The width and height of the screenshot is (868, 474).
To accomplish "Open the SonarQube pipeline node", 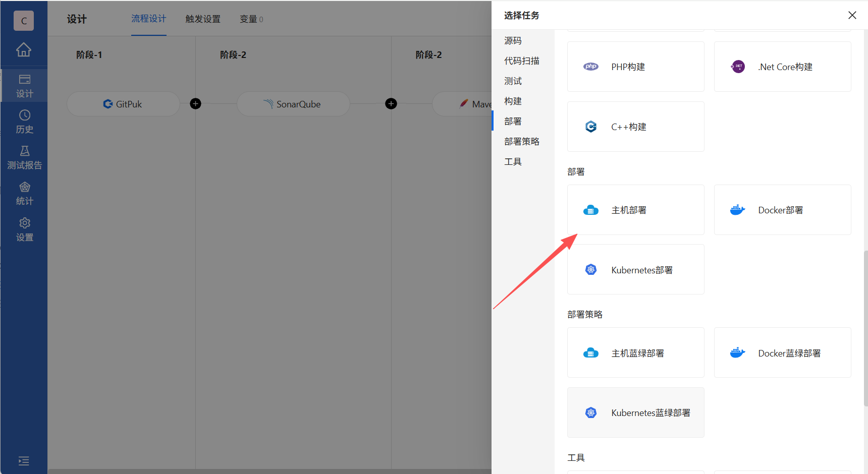I will pyautogui.click(x=293, y=104).
